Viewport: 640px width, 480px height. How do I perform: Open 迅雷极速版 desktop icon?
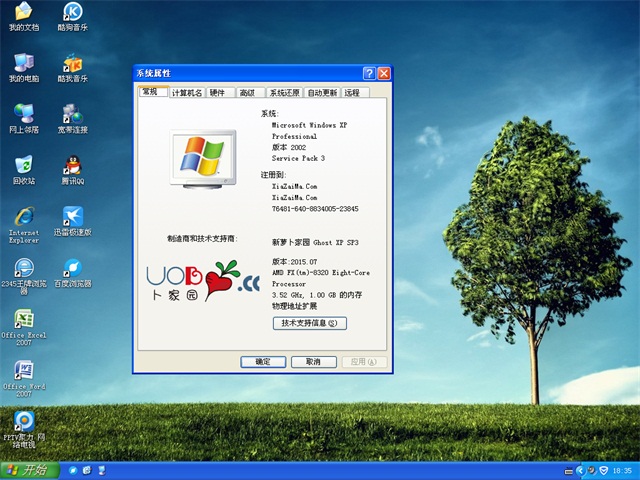tap(72, 217)
